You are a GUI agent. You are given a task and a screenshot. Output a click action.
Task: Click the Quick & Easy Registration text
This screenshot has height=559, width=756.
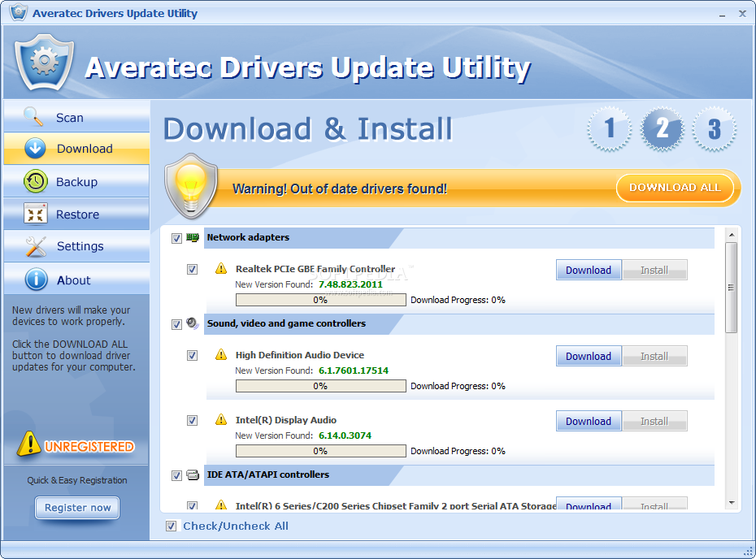(77, 480)
